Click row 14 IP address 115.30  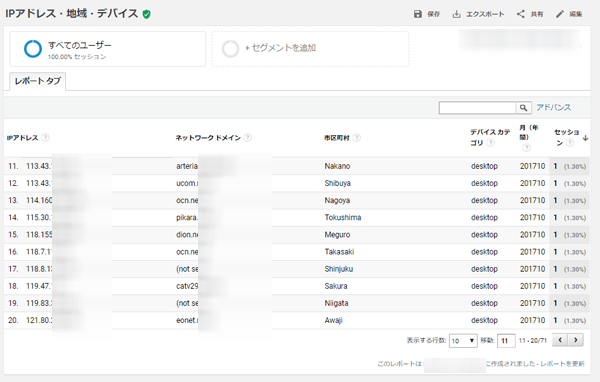point(39,217)
